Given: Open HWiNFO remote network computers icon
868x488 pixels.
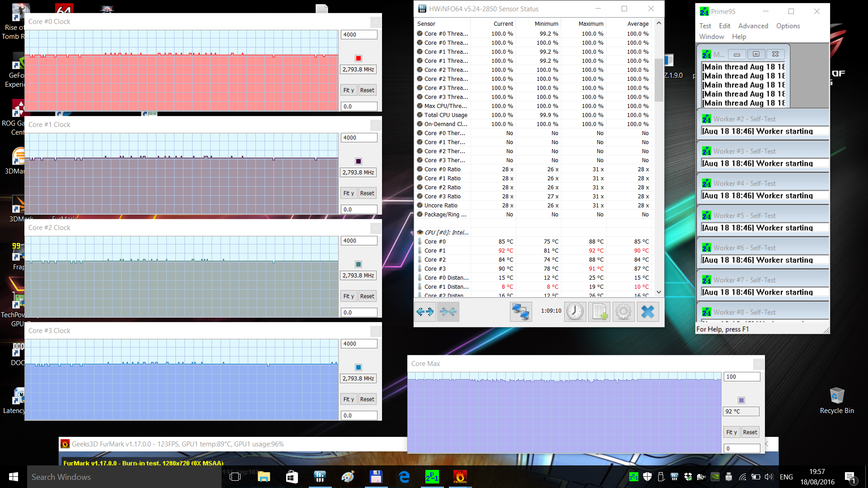Looking at the screenshot, I should tap(520, 312).
